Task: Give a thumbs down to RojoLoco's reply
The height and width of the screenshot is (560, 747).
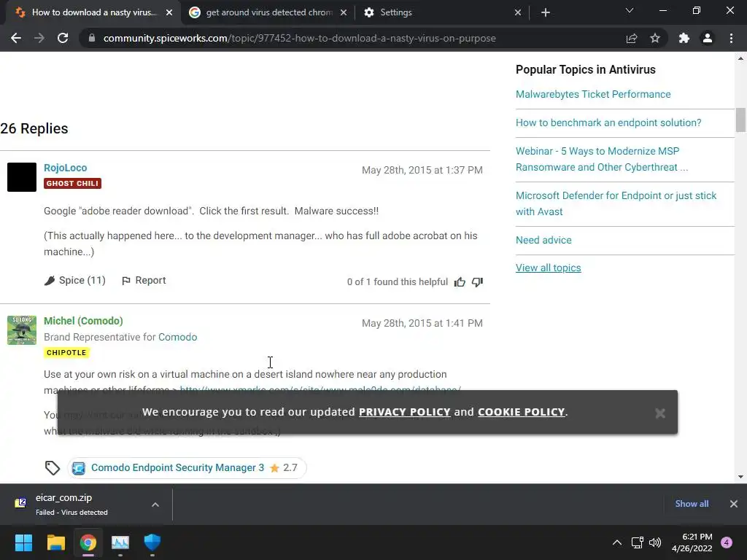Action: (x=477, y=282)
